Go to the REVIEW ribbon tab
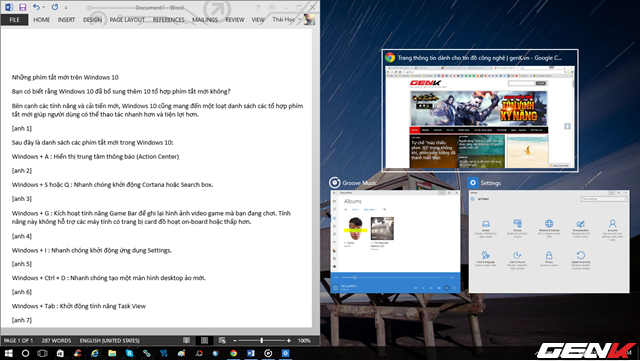Viewport: 640px width, 361px height. pos(235,20)
